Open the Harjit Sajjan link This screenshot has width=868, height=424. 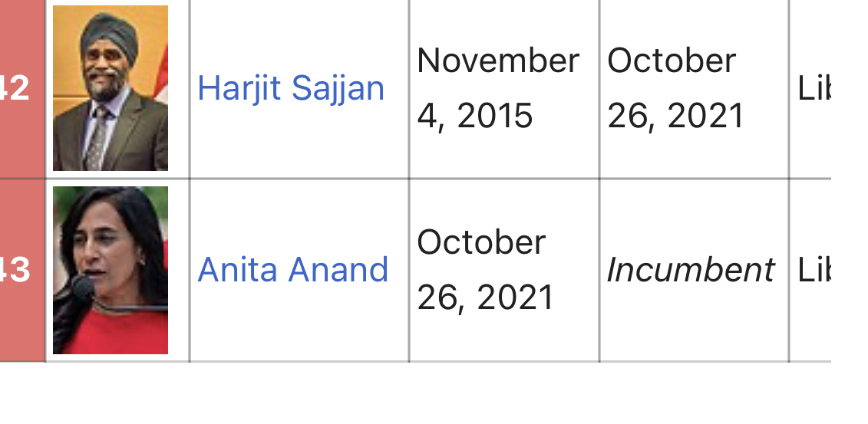pos(291,88)
